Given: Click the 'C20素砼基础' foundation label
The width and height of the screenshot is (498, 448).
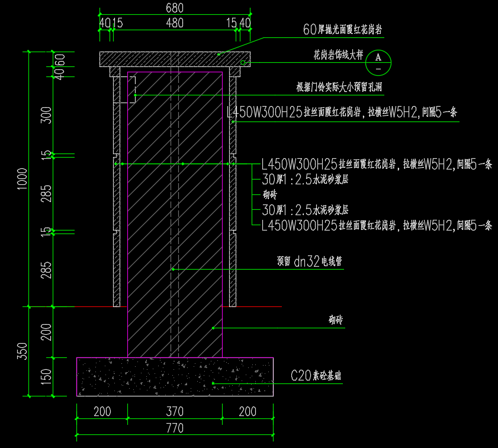Looking at the screenshot, I should [316, 376].
